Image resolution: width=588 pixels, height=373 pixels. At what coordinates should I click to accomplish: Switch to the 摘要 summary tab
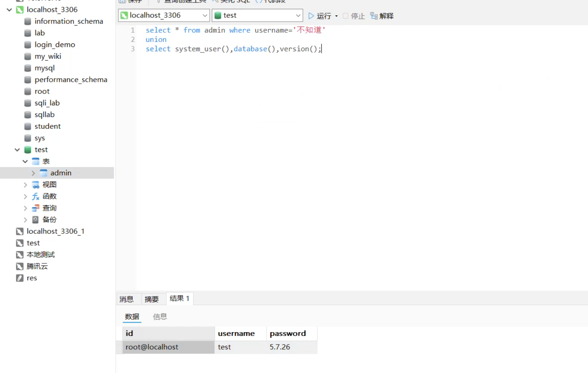pos(151,299)
